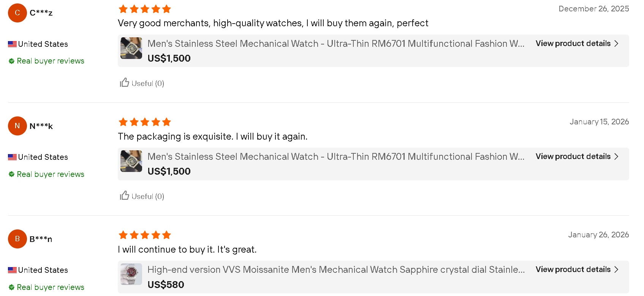Open chevron arrow for December 26 review product

(x=616, y=43)
